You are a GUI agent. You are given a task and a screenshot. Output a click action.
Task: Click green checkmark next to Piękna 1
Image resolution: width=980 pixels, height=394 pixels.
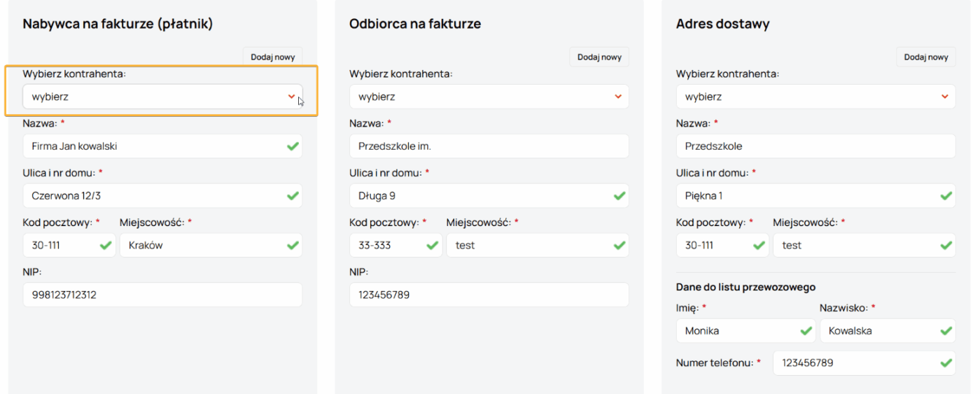(946, 196)
